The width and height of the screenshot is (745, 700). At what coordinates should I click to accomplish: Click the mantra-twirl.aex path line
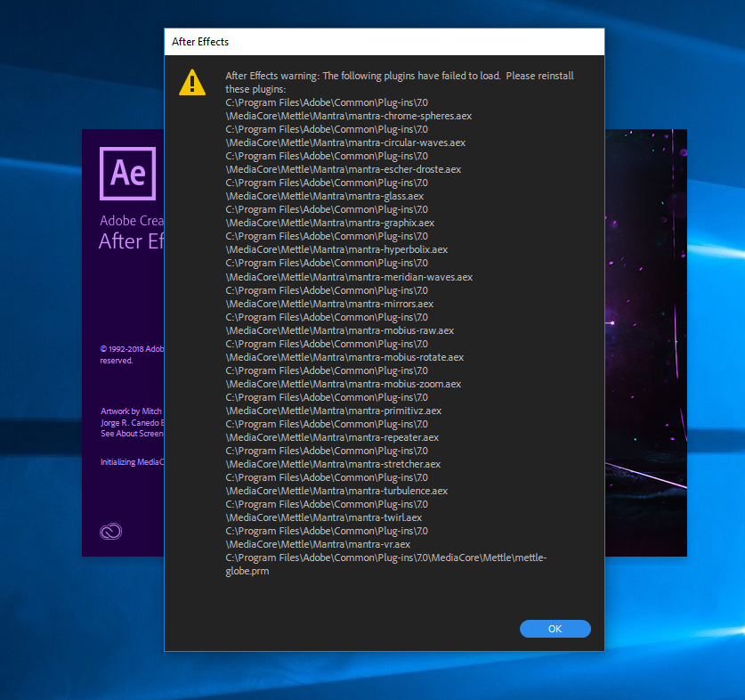click(x=324, y=517)
